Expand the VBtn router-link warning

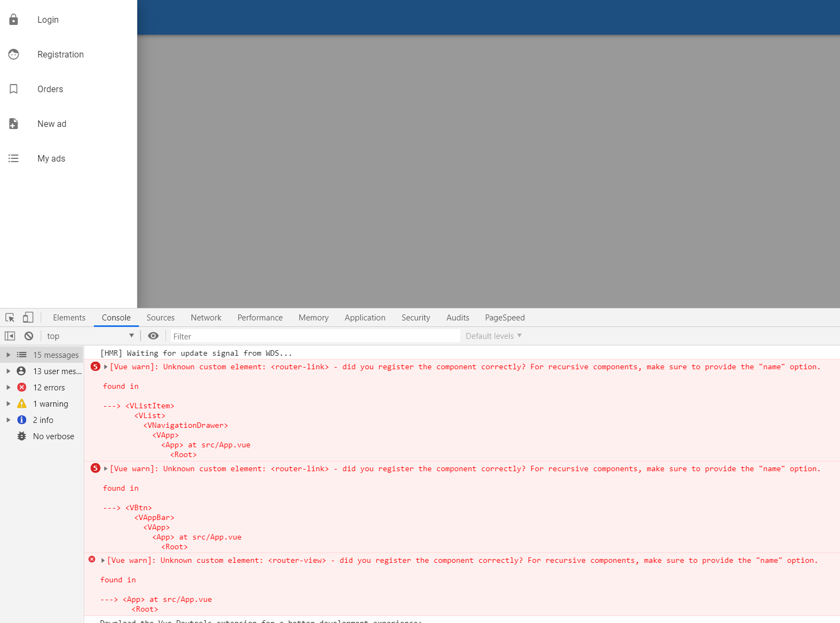click(106, 469)
